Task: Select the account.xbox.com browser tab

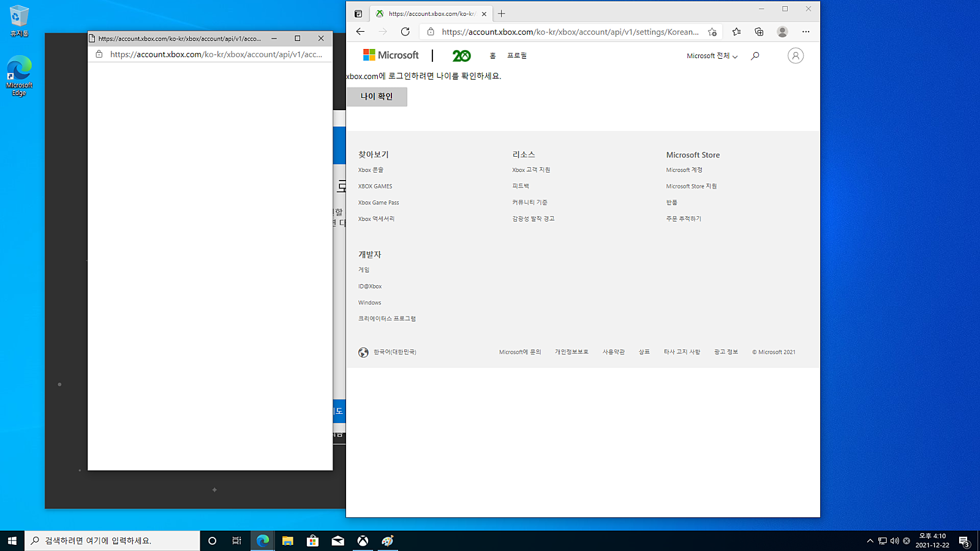Action: [431, 13]
